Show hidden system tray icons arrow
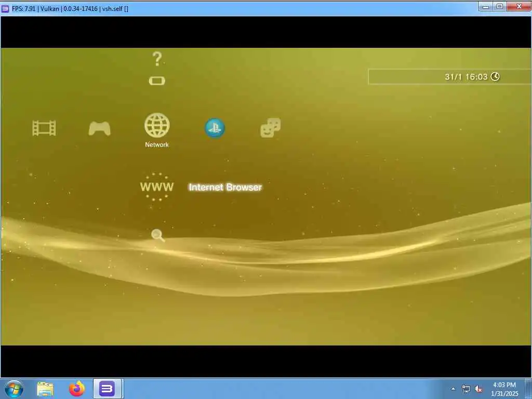 (453, 389)
